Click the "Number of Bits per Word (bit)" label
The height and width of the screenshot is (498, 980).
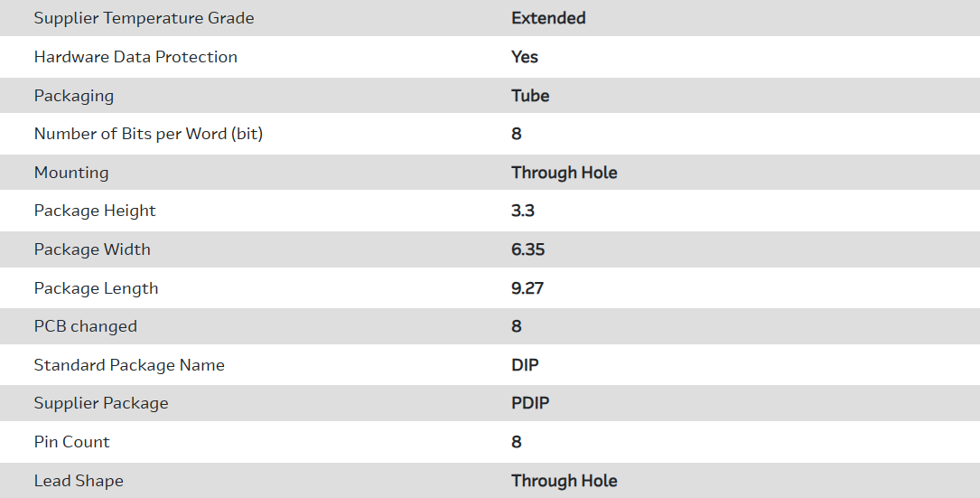pos(148,134)
